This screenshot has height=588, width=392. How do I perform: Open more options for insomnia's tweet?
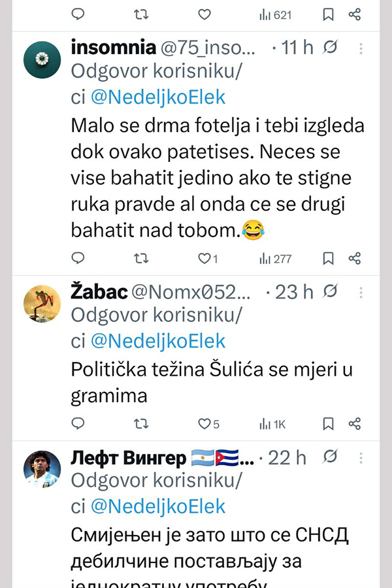361,48
